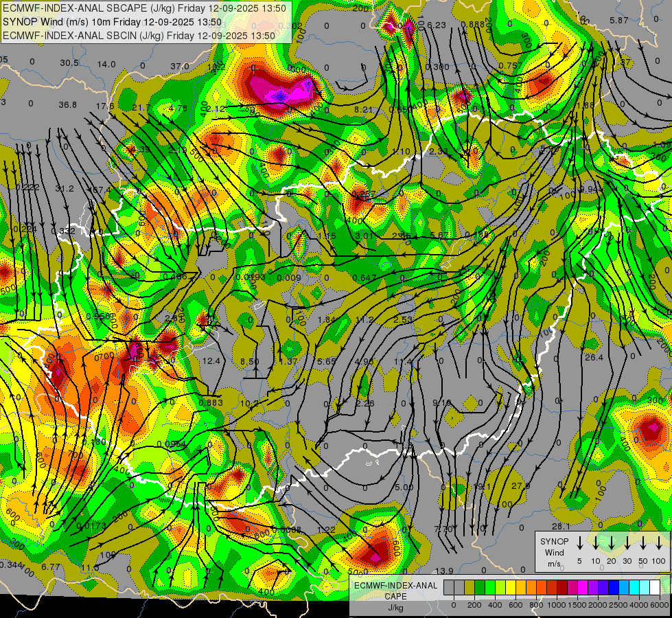This screenshot has height=618, width=672.
Task: Click the 8.50 value on map
Action: point(249,362)
